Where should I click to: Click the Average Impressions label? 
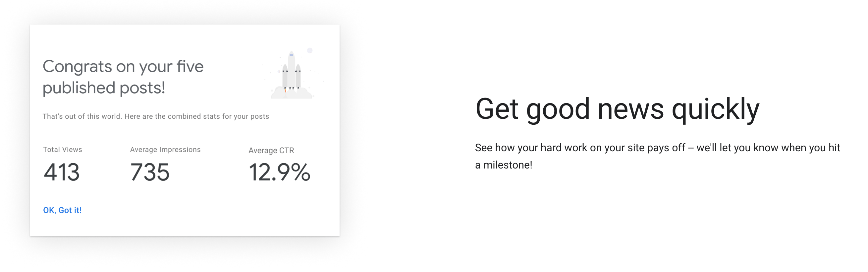(165, 150)
